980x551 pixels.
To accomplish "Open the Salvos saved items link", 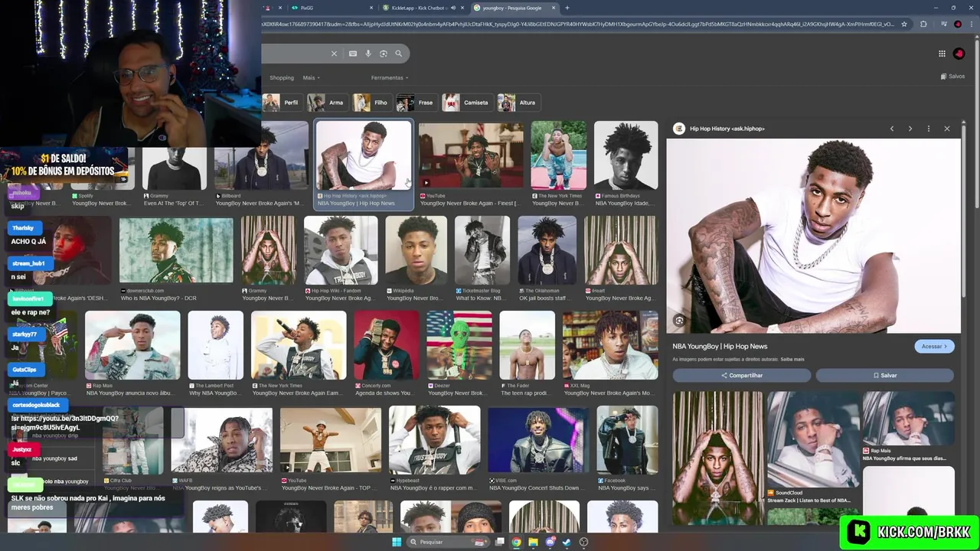I will [952, 77].
